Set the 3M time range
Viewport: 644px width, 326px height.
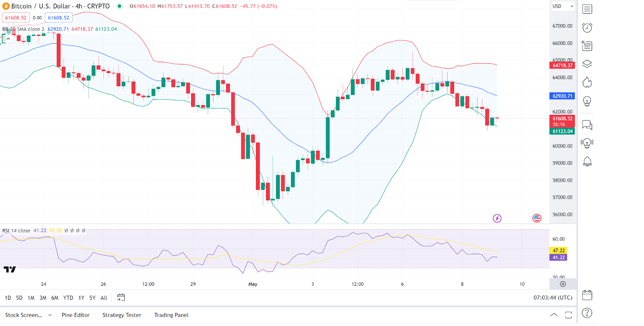click(x=43, y=298)
